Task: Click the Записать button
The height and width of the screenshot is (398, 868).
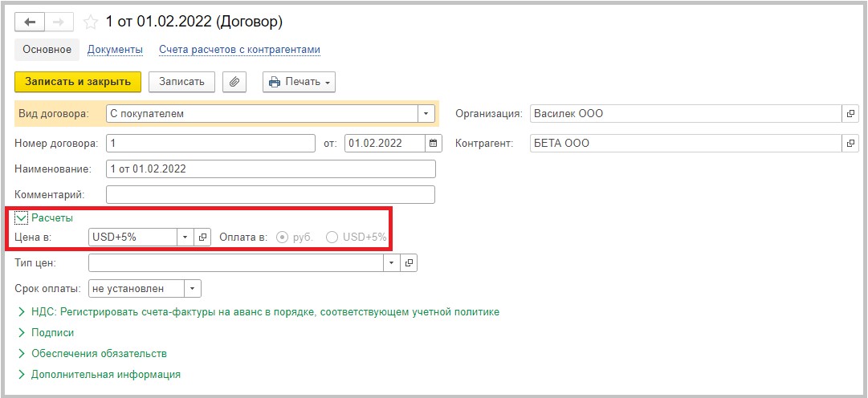Action: pos(182,81)
